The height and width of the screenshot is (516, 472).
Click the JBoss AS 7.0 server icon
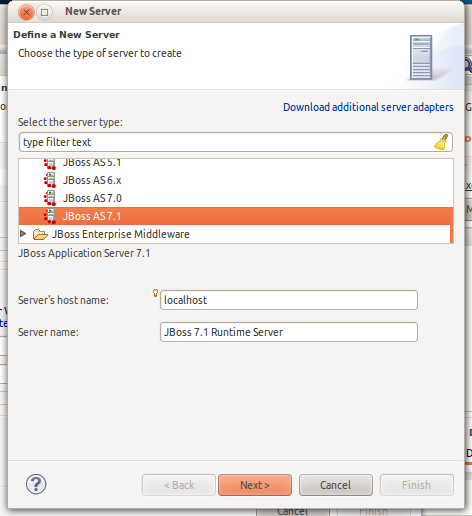pos(50,198)
